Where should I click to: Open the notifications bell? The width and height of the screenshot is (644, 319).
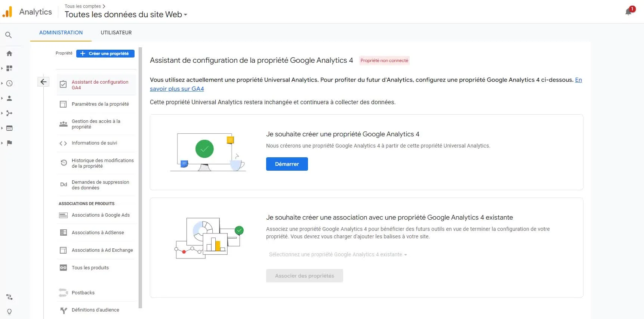(x=628, y=12)
